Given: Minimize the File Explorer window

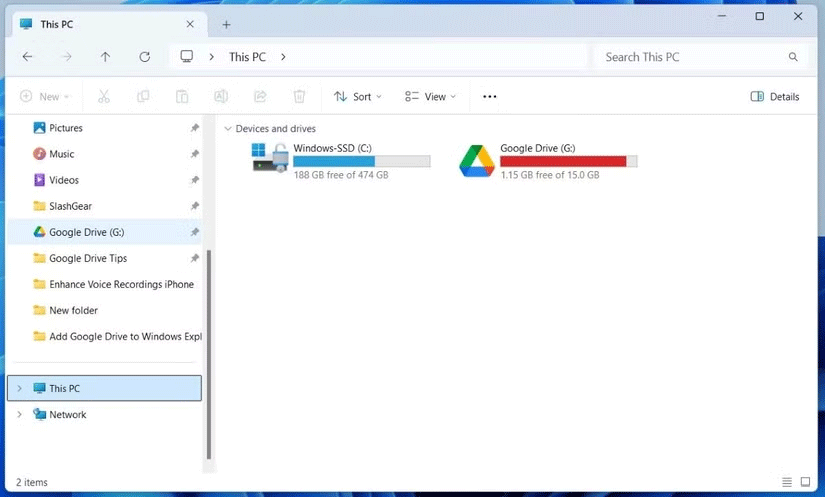Looking at the screenshot, I should [x=722, y=16].
